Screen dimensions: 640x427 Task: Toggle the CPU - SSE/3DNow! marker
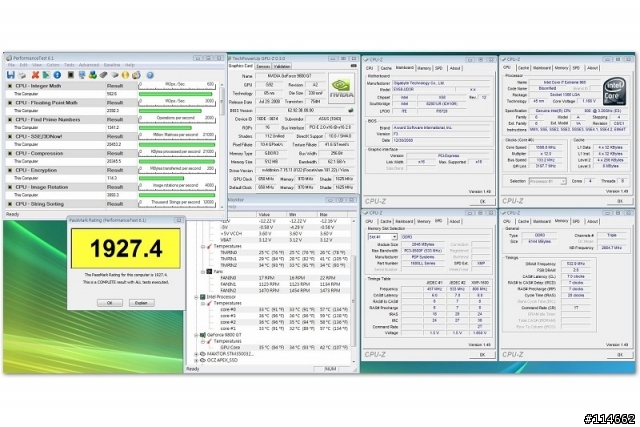10,136
